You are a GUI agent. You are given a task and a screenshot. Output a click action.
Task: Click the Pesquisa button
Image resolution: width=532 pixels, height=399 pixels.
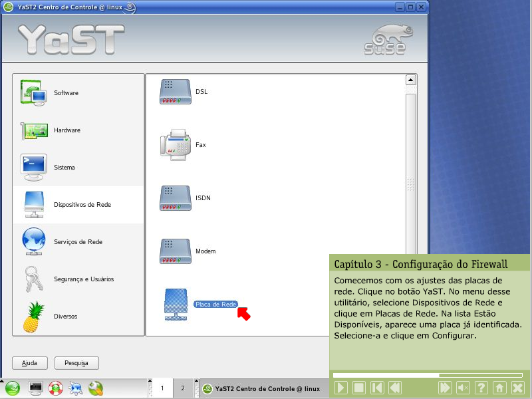76,363
